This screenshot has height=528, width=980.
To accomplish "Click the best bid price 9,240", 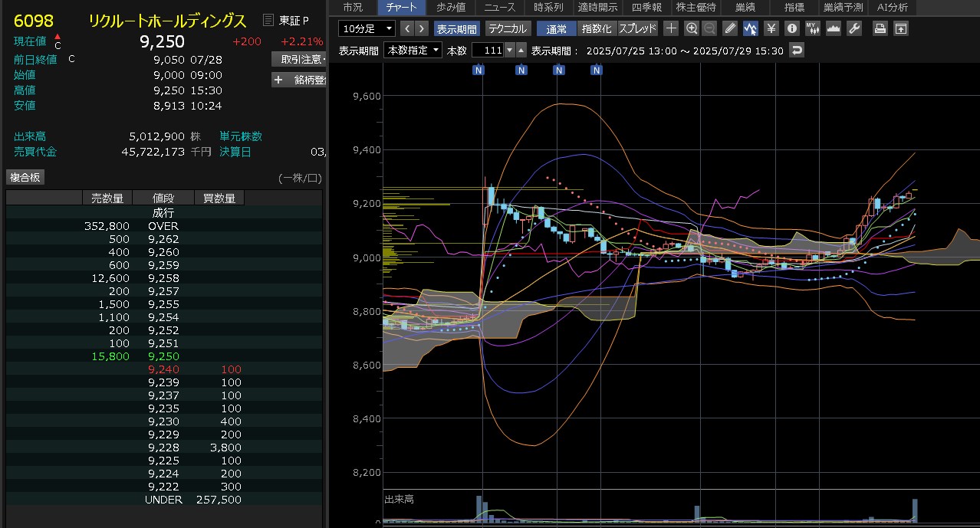I will click(x=163, y=369).
